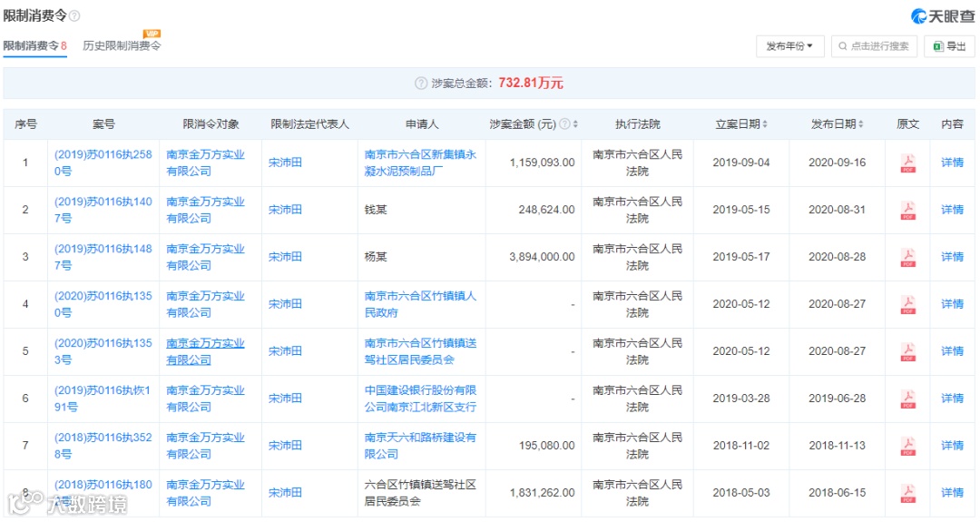Open 南京金万方实业有限公司 in row 1
Viewport: 980px width, 522px height.
coord(206,163)
